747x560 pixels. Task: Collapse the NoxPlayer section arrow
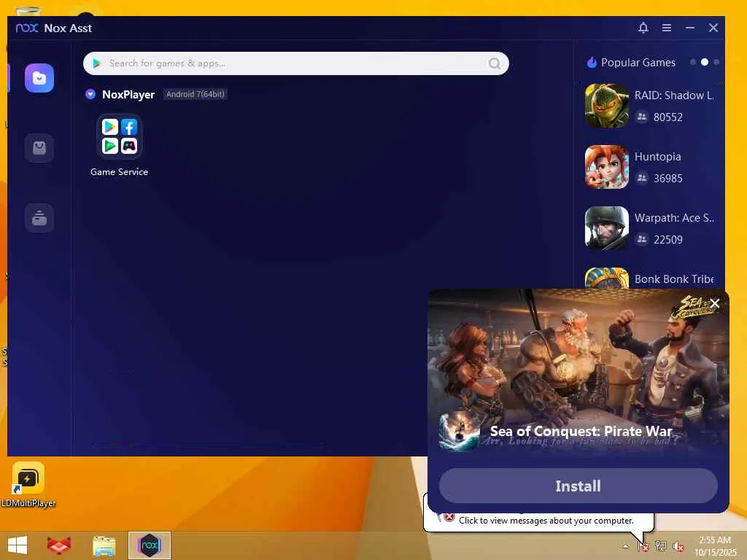[90, 94]
